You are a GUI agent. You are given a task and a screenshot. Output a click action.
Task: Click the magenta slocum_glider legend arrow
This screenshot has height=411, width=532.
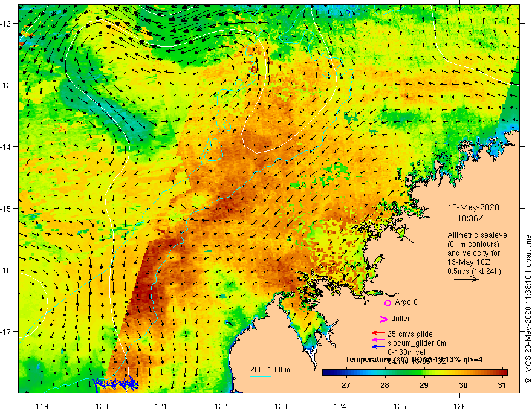coord(378,340)
